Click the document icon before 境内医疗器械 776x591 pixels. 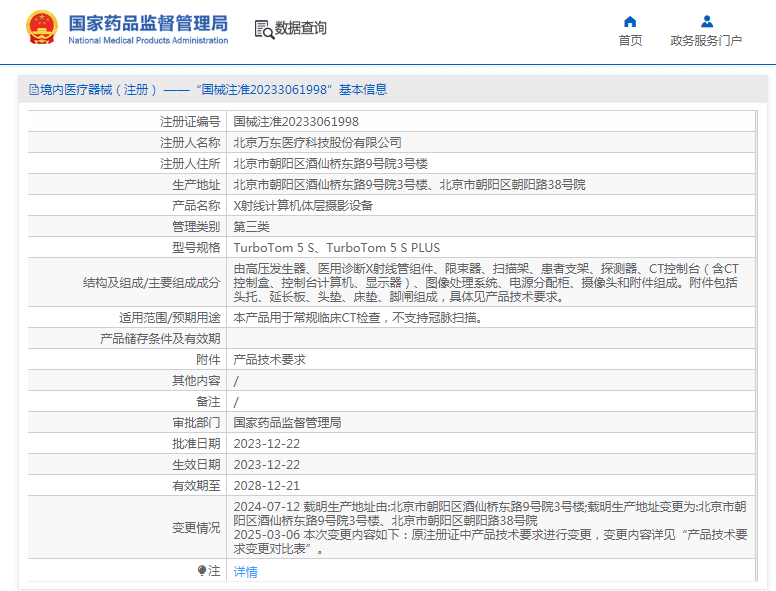coord(34,90)
